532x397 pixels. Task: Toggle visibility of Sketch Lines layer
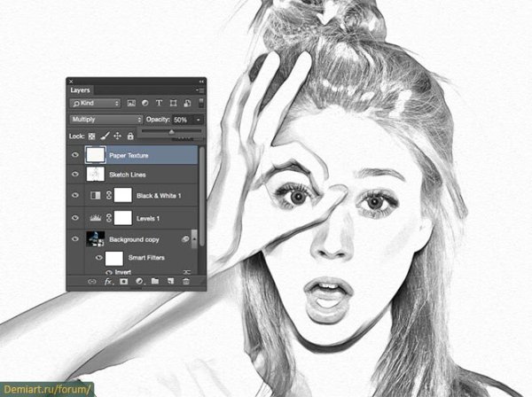pyautogui.click(x=75, y=175)
